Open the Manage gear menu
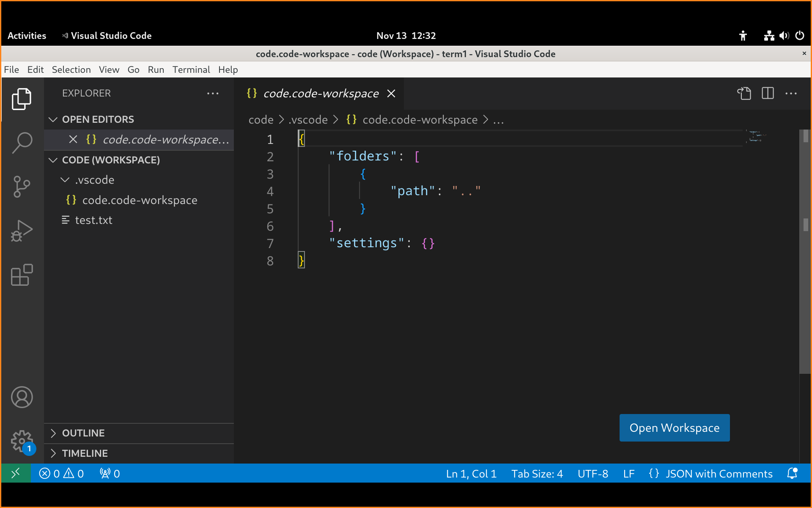 point(22,442)
